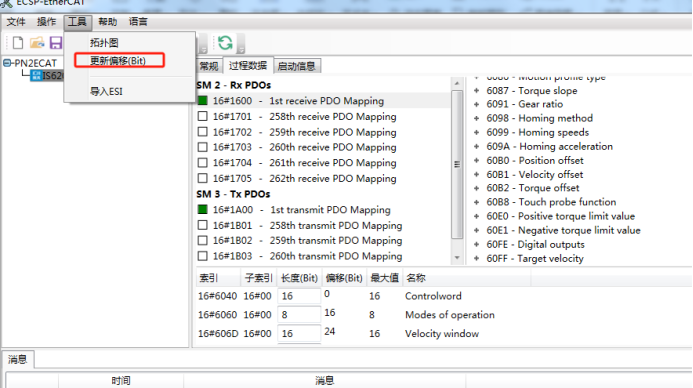Click the Open folder toolbar icon
Screen dimensions: 693x388
pos(37,43)
